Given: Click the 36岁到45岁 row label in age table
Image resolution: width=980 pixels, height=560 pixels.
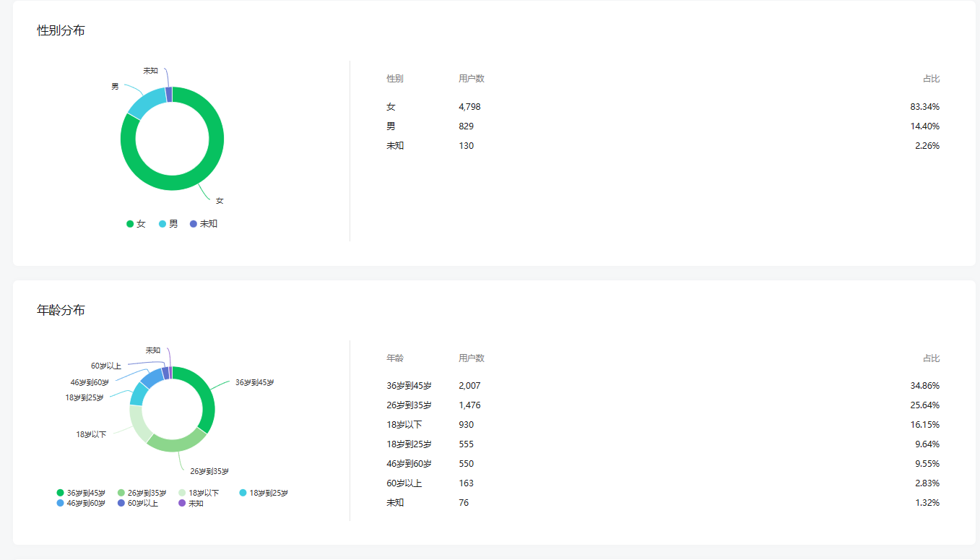Looking at the screenshot, I should pos(409,386).
